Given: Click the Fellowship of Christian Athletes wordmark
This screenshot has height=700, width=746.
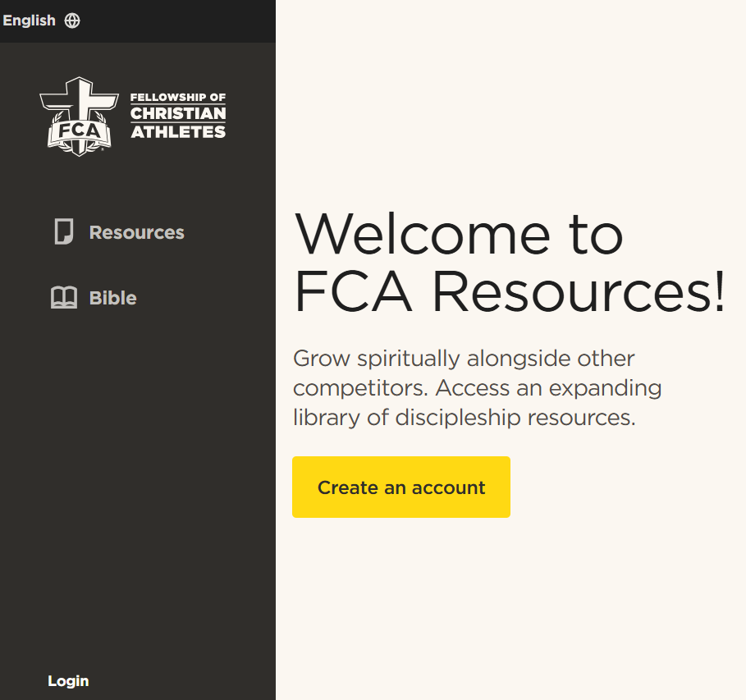Looking at the screenshot, I should pos(178,116).
